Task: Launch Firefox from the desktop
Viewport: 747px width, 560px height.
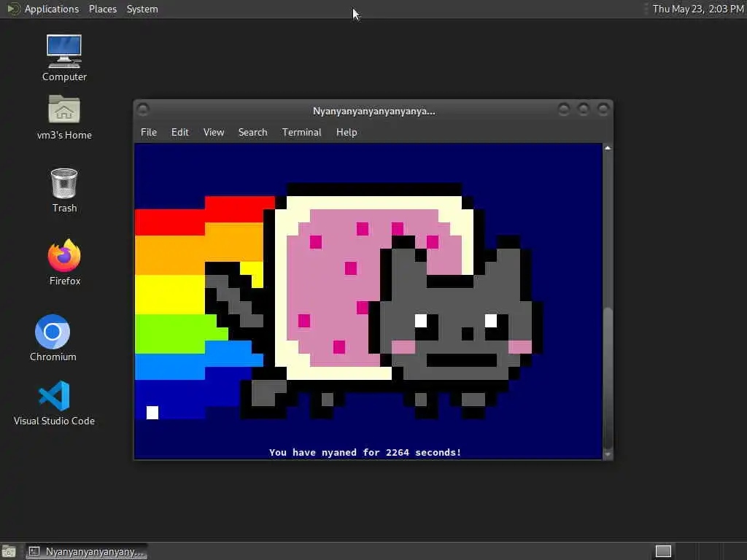Action: 65,262
